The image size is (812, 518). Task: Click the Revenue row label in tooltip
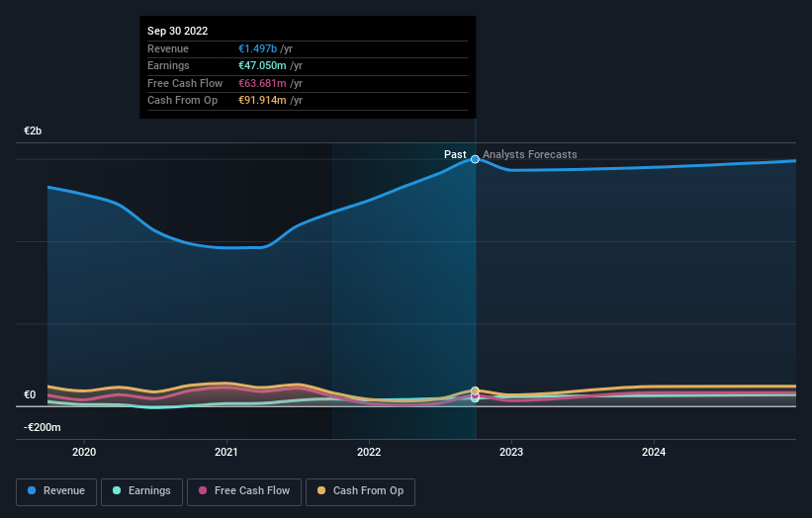168,48
